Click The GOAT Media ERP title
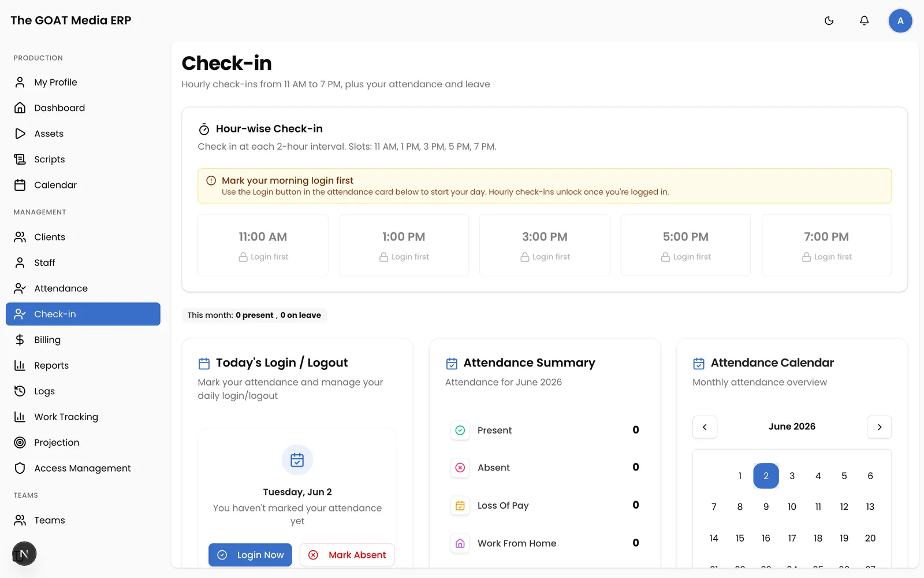This screenshot has height=578, width=924. (71, 20)
